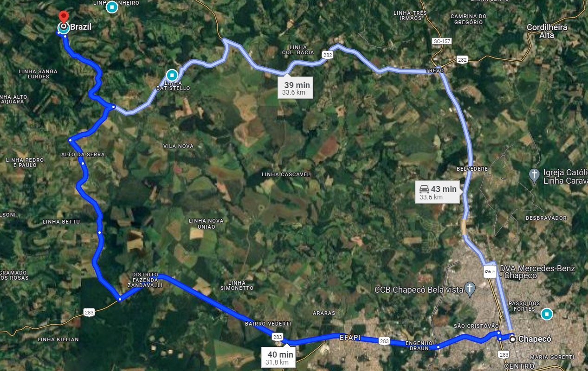
Task: Click the orange traffic segment near Belvedere route
Action: click(x=463, y=227)
